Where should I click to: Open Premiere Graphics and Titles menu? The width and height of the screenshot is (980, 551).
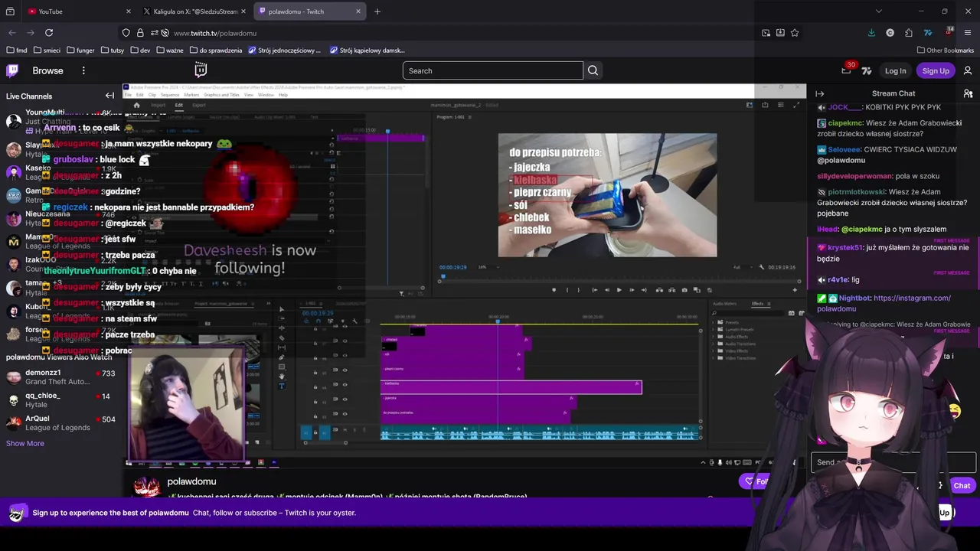click(x=222, y=95)
